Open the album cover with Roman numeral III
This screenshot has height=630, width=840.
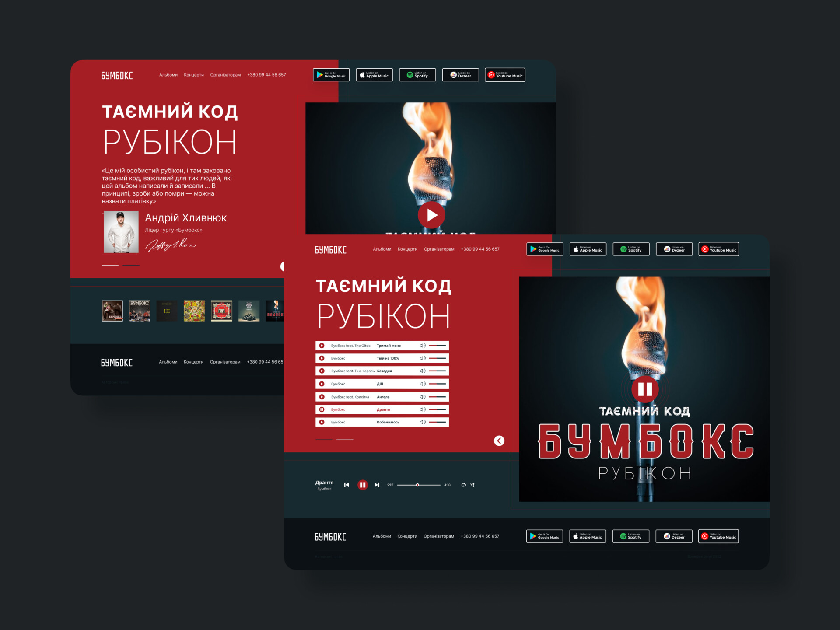point(167,311)
